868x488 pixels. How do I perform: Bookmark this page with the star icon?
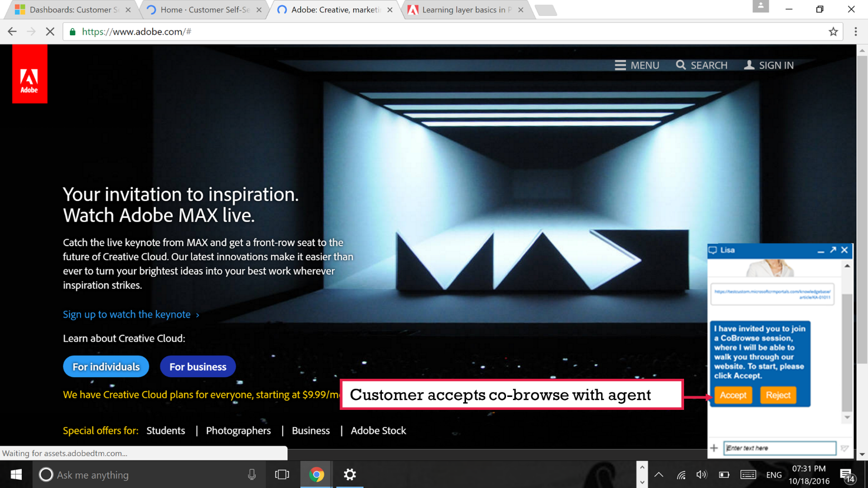coord(833,32)
